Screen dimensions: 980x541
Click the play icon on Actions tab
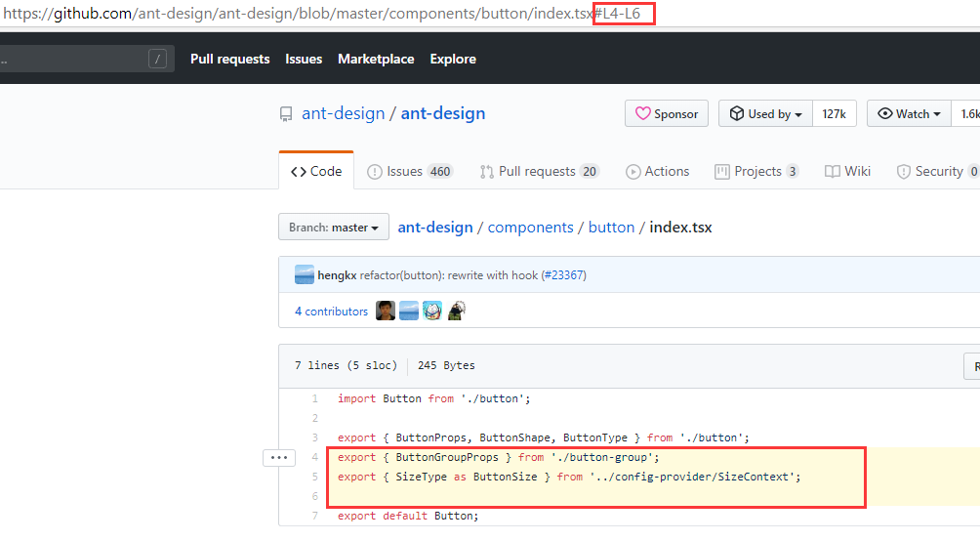pyautogui.click(x=633, y=171)
